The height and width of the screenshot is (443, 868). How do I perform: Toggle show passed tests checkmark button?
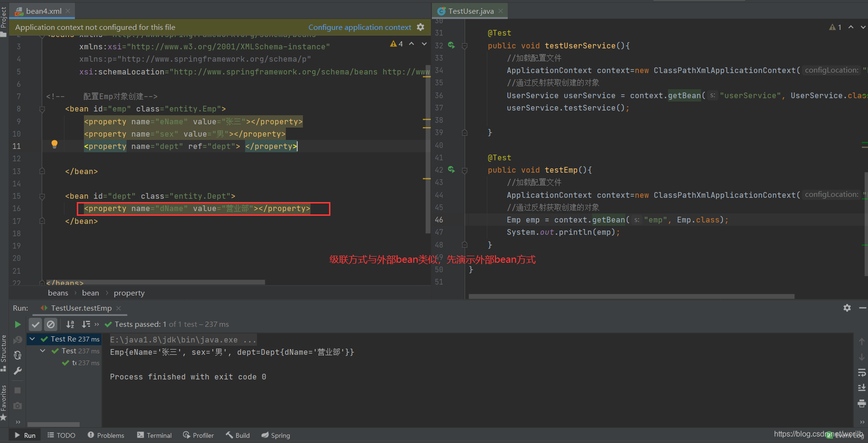[36, 324]
